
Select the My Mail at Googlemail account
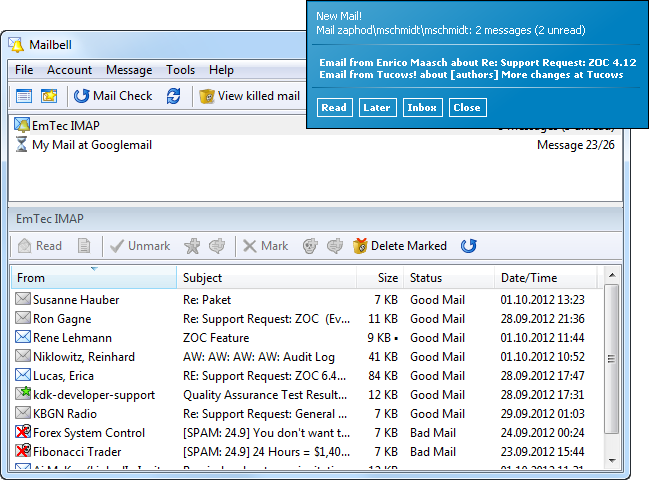coord(91,145)
